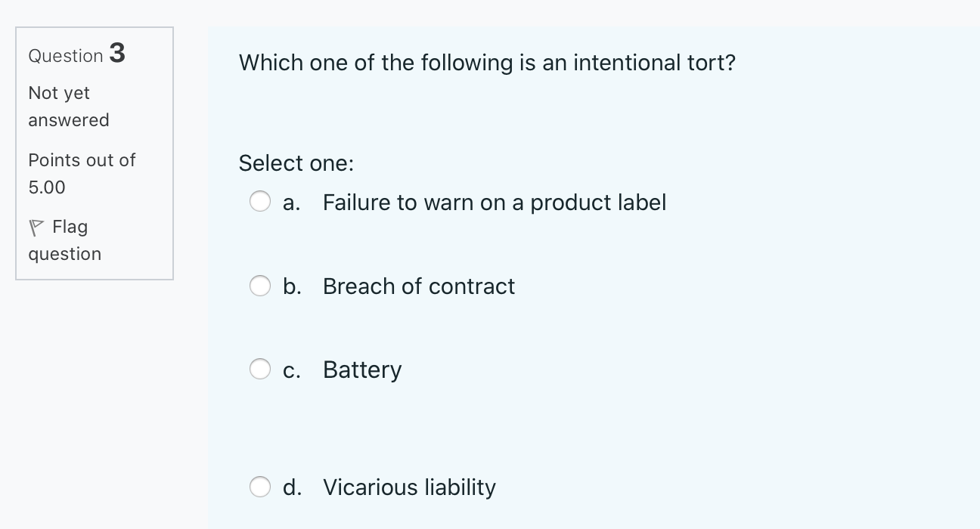Click the letter label 'c.' next to third option
980x529 pixels.
coord(292,369)
